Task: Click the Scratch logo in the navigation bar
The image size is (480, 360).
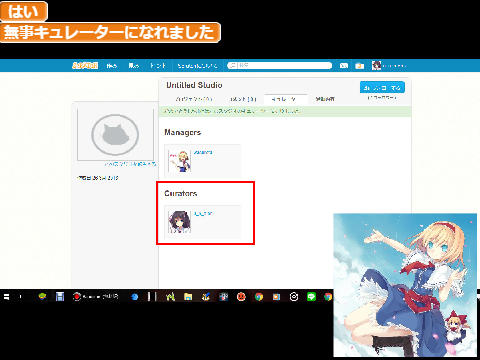Action: point(85,66)
